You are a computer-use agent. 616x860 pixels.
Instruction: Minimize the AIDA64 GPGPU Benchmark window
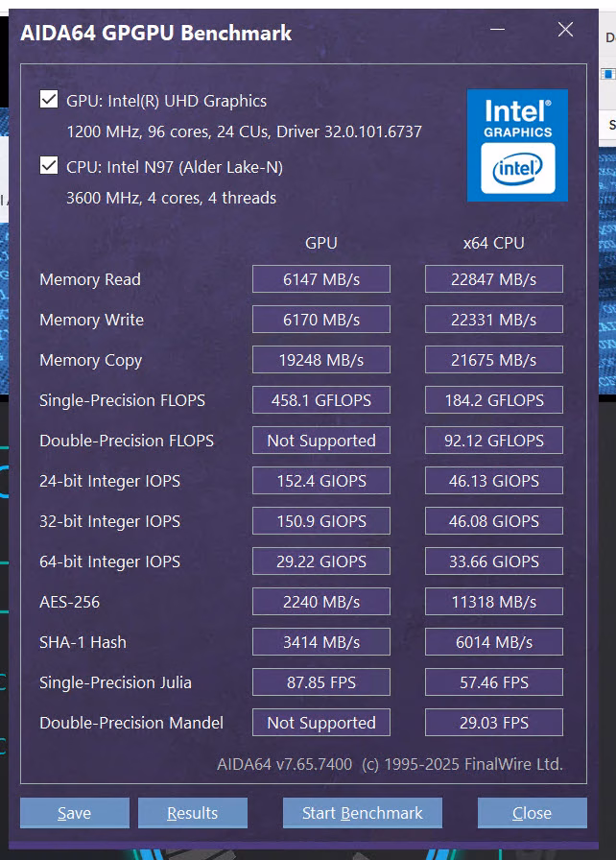click(497, 29)
